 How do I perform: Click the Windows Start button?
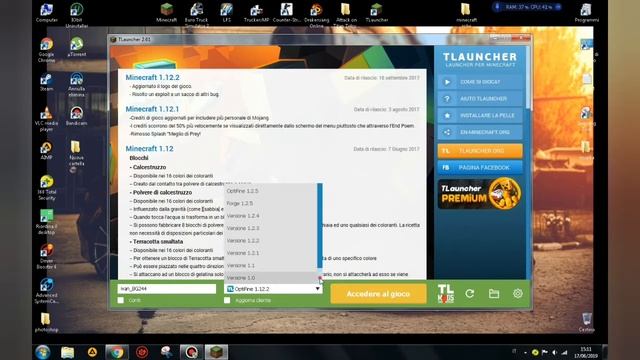pos(42,352)
